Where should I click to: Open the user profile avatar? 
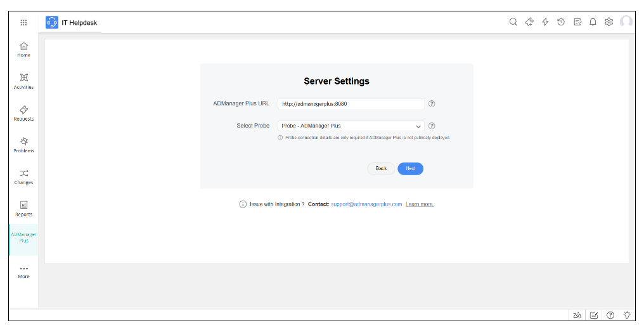point(626,22)
